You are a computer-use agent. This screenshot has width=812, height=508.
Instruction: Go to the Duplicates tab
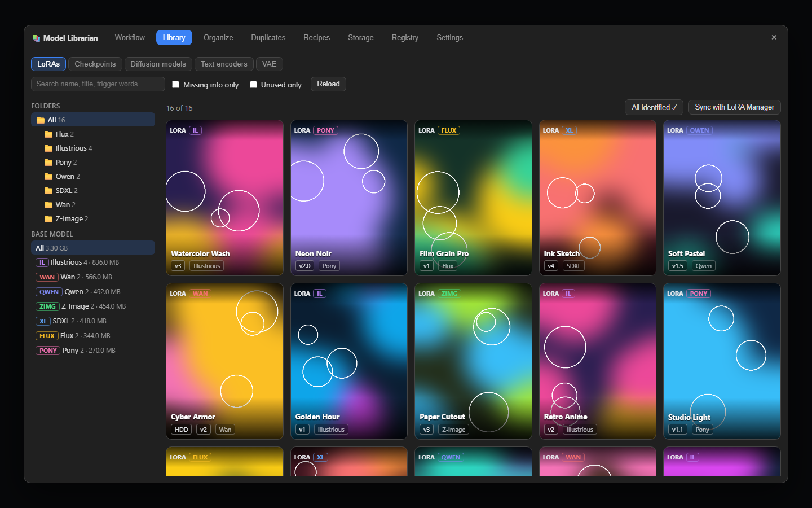click(x=268, y=37)
